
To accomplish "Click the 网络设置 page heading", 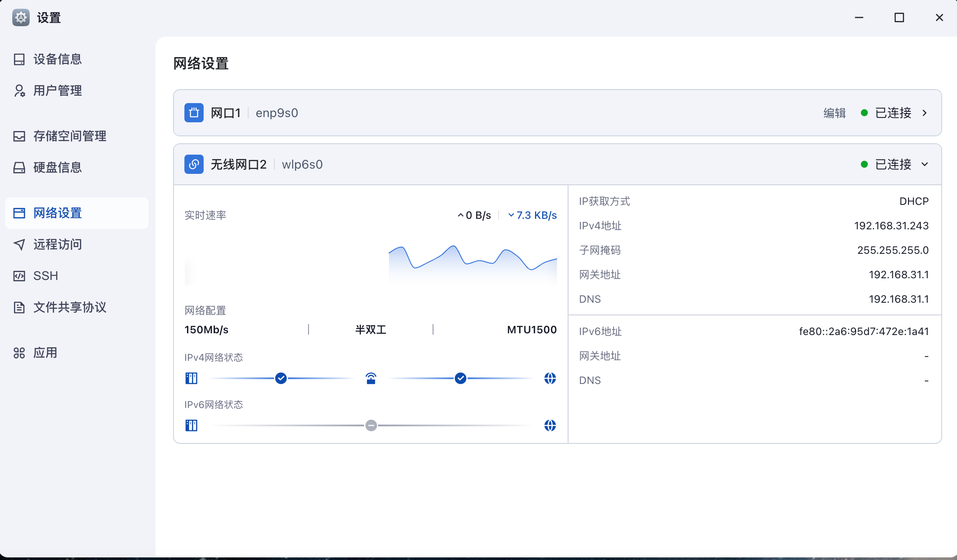I will pos(201,64).
